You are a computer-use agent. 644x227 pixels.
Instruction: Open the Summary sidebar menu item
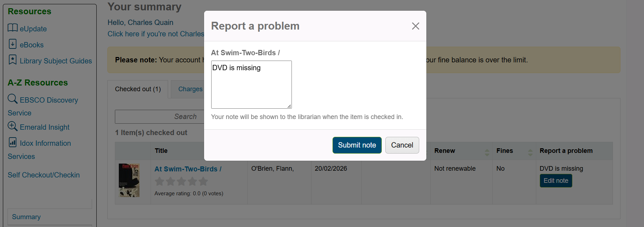[x=26, y=217]
